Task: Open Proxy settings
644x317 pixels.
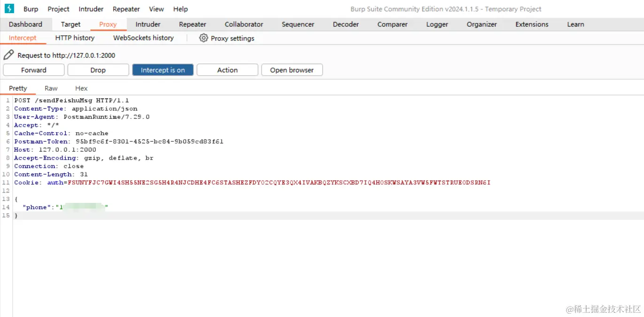Action: tap(227, 39)
